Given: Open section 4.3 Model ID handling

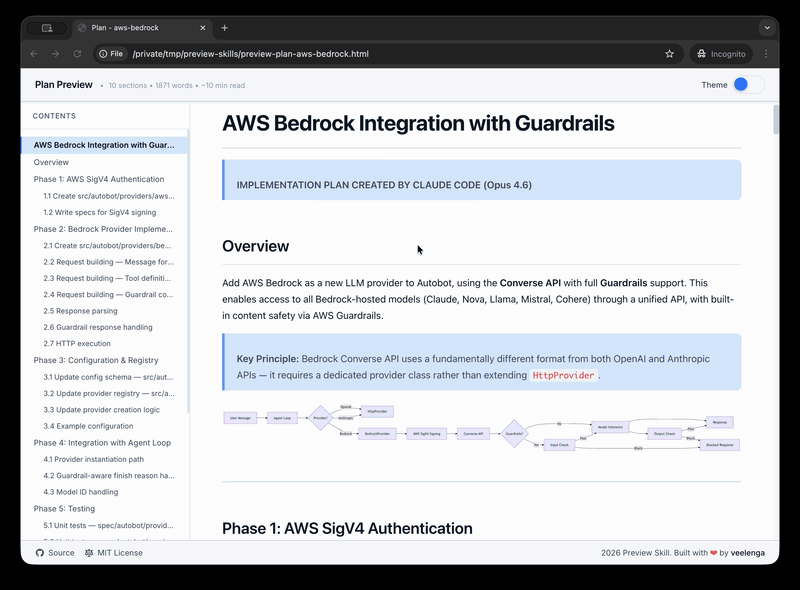Looking at the screenshot, I should click(x=81, y=492).
